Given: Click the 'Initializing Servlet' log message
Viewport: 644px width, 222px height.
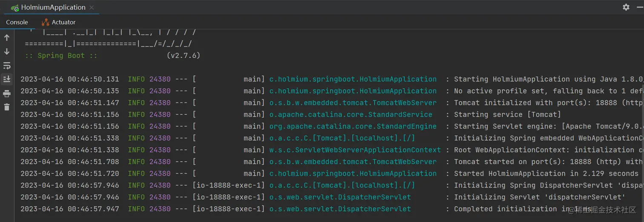Looking at the screenshot, I should [x=539, y=197].
